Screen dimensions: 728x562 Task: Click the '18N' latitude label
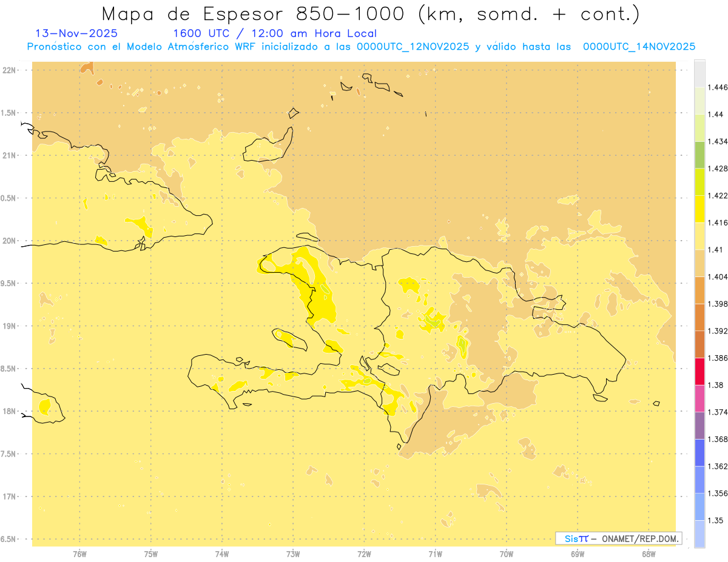(x=9, y=411)
